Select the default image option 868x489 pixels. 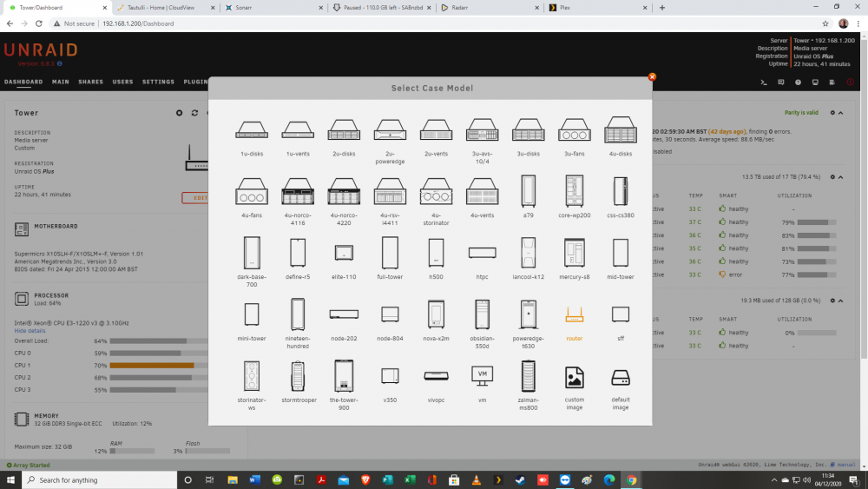620,378
